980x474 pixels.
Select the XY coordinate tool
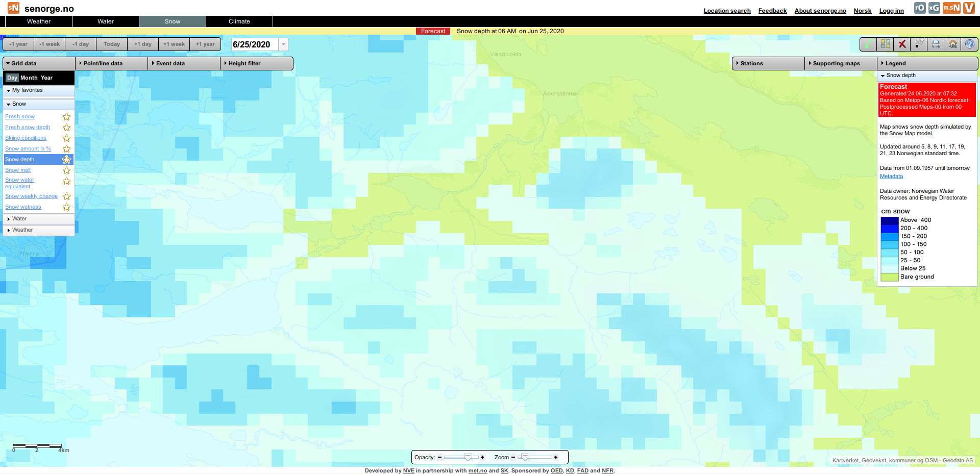pos(919,44)
